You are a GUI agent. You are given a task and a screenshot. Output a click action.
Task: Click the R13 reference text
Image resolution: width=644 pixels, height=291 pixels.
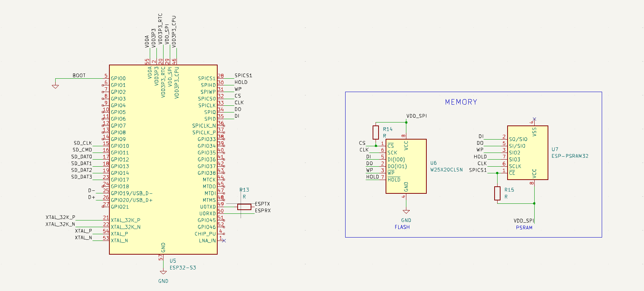[244, 190]
